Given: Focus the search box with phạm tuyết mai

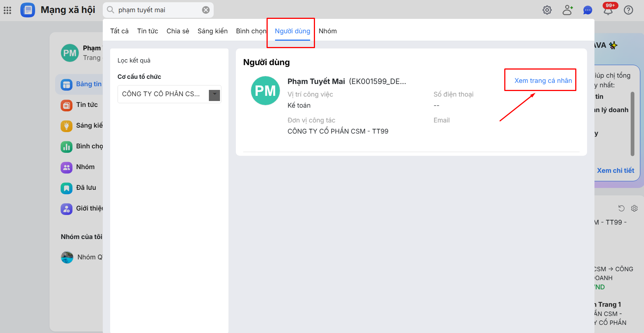Looking at the screenshot, I should pos(159,10).
